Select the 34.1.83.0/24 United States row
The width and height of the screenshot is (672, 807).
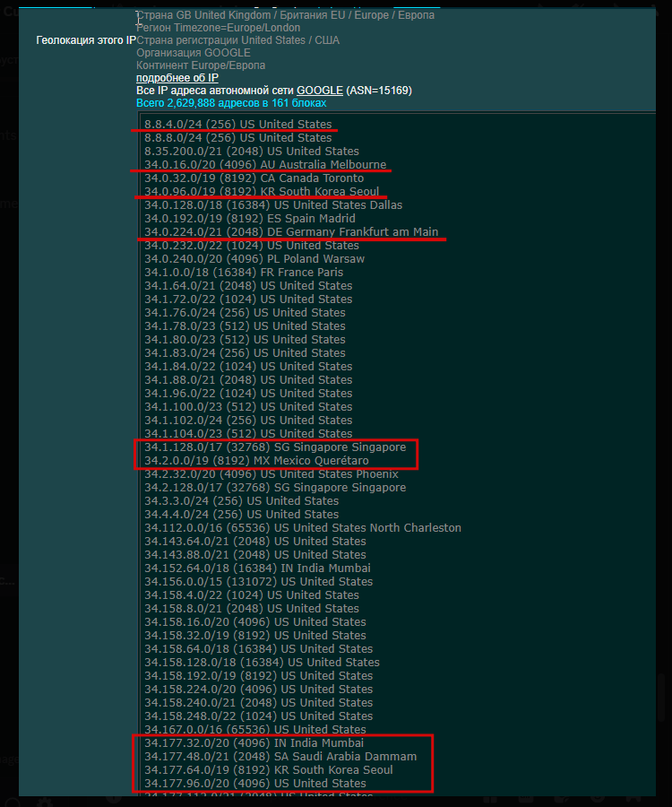[x=245, y=352]
